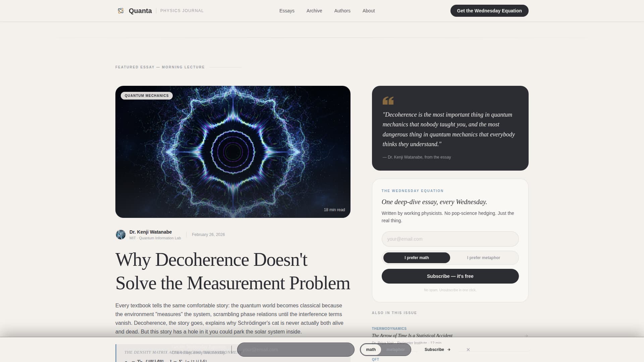This screenshot has width=644, height=362.
Task: Click the Dr. Kenji Watanabe author name
Action: (x=151, y=232)
